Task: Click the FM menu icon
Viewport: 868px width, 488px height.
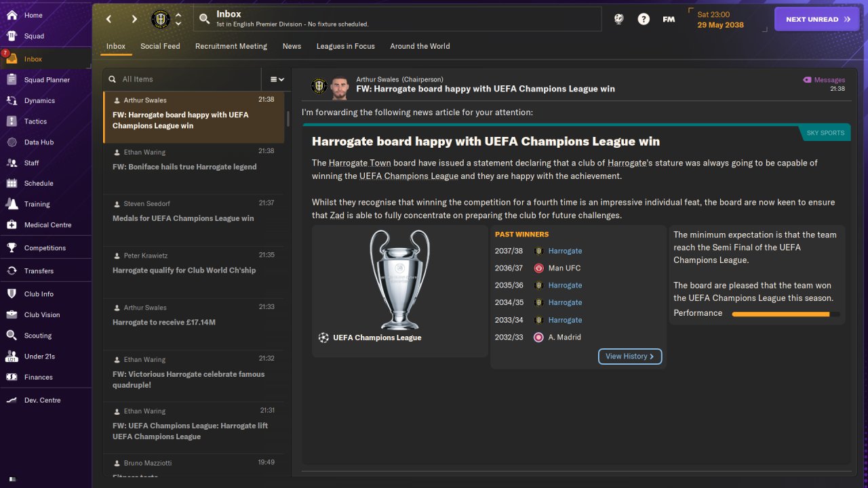Action: (669, 19)
